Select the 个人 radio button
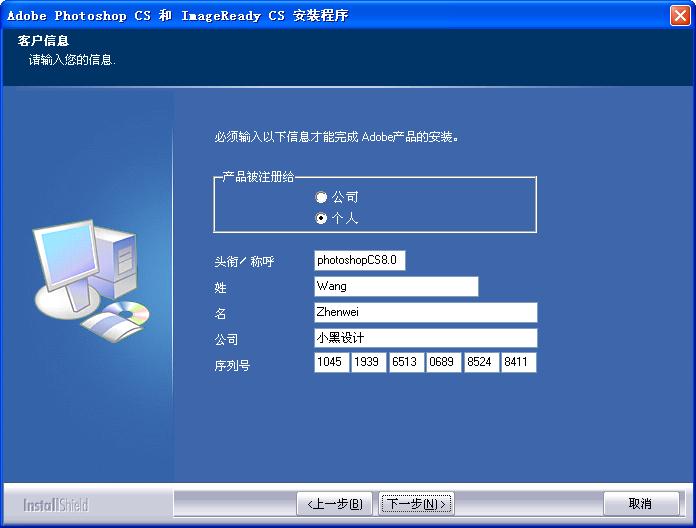The height and width of the screenshot is (528, 696). point(321,218)
